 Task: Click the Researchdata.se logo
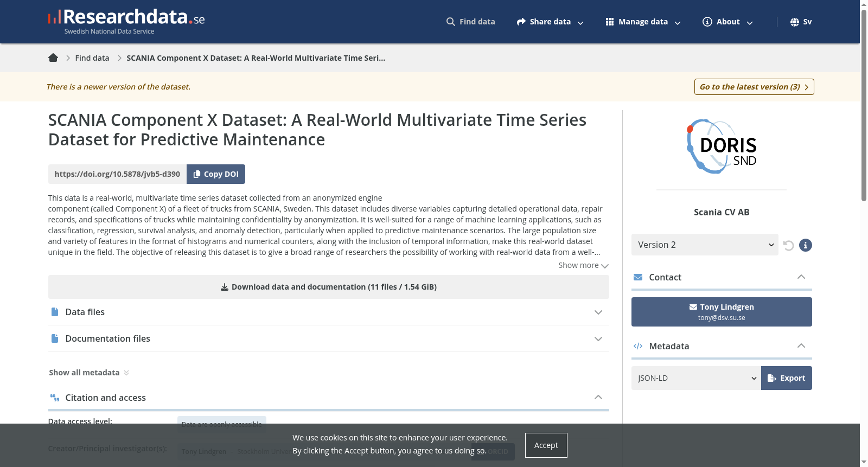126,22
